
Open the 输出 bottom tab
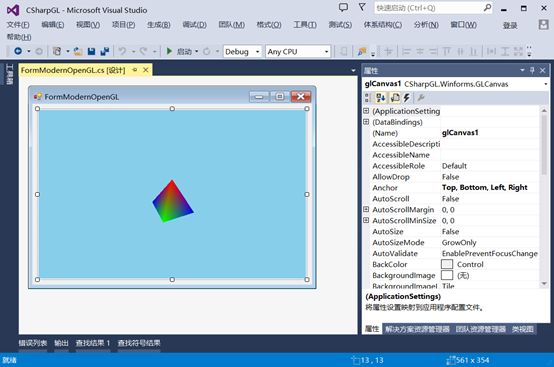(x=61, y=343)
